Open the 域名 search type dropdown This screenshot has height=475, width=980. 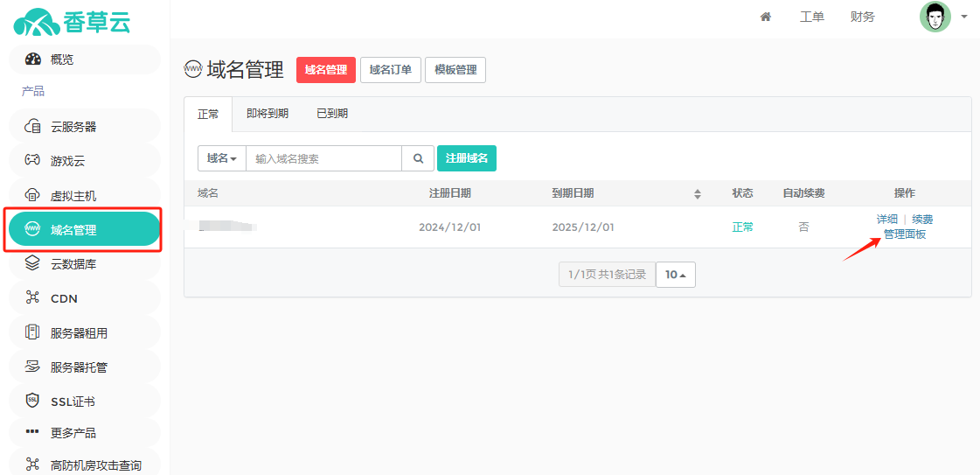(x=222, y=158)
